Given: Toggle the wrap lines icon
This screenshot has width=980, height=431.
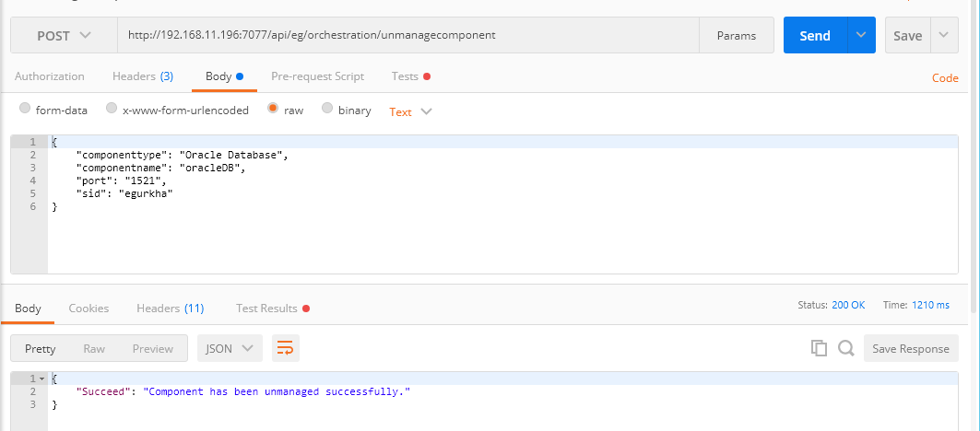Looking at the screenshot, I should 285,348.
